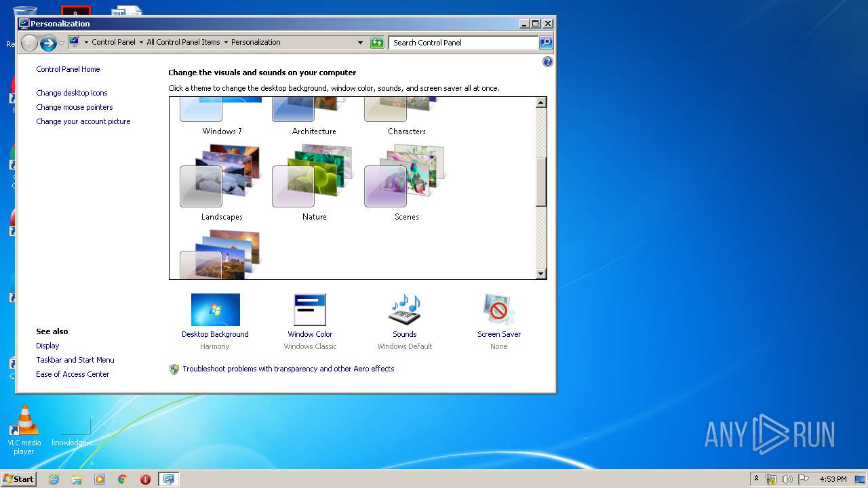
Task: Show hidden system tray icons
Action: point(757,479)
